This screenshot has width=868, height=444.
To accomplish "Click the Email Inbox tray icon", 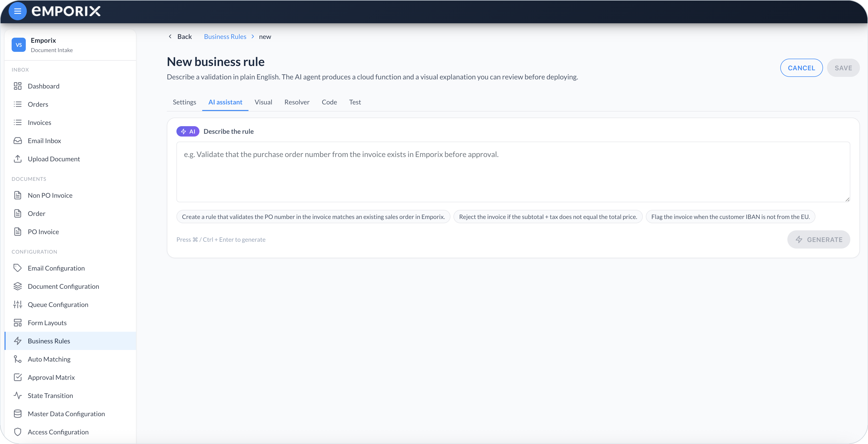I will tap(17, 141).
